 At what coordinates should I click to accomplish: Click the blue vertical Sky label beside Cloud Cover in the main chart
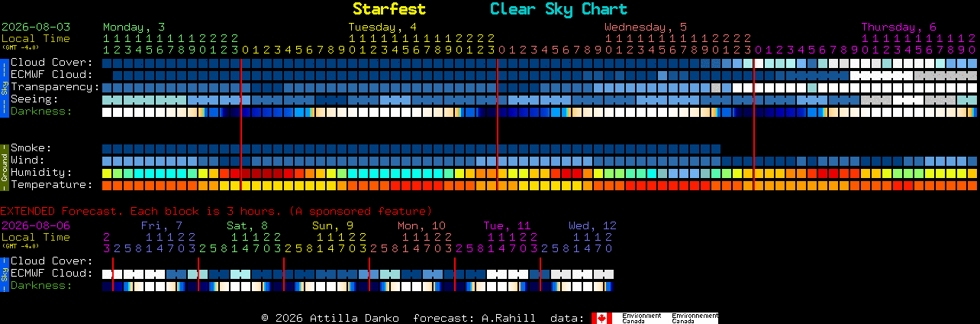(5, 86)
